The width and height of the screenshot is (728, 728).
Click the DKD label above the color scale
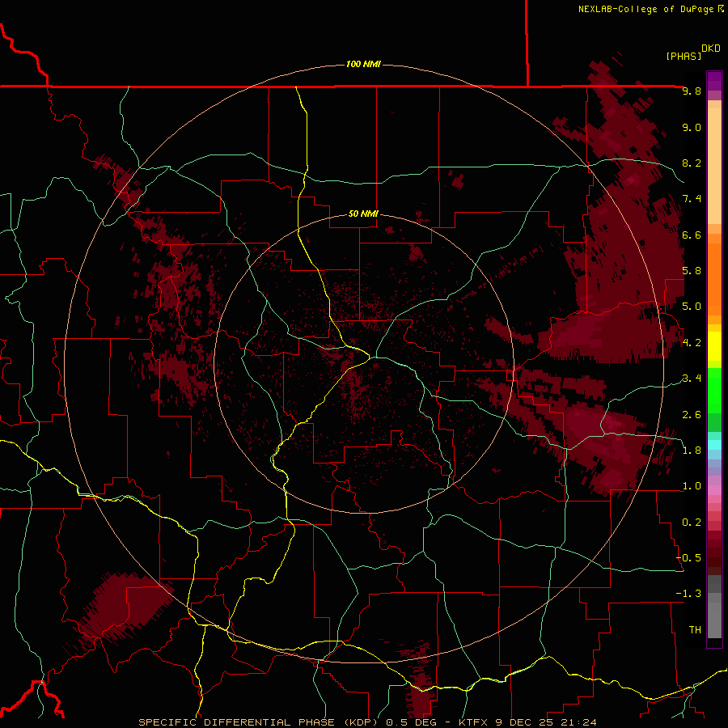[711, 49]
